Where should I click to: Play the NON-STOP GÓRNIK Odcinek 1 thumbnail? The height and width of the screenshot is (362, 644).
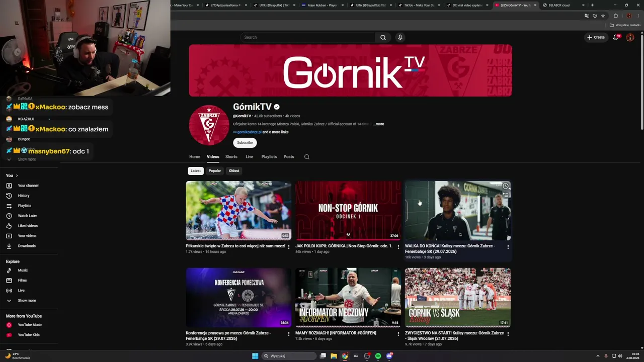pos(348,211)
